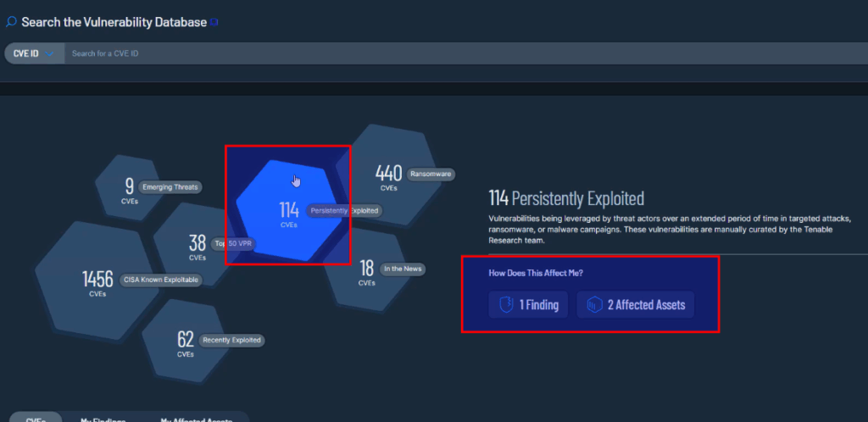Click the chevron arrow next to CVE ID

tap(51, 54)
